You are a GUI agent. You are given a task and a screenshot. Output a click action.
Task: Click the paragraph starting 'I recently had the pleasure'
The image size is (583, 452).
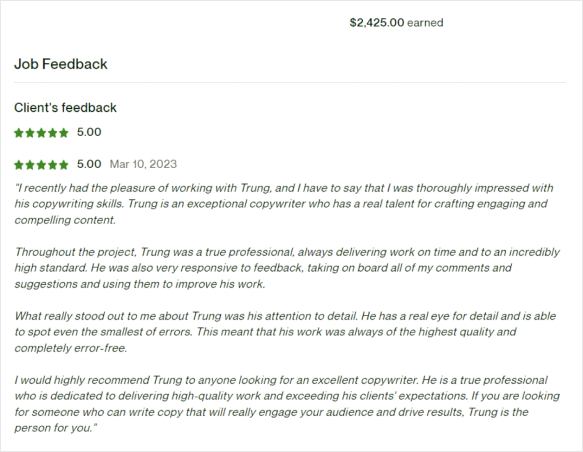click(x=284, y=204)
